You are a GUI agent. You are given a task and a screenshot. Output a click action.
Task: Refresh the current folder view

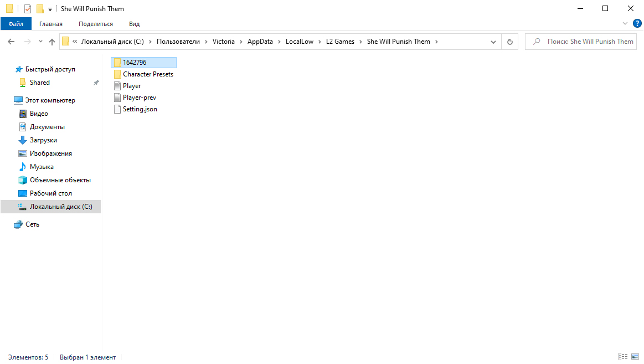(x=509, y=42)
